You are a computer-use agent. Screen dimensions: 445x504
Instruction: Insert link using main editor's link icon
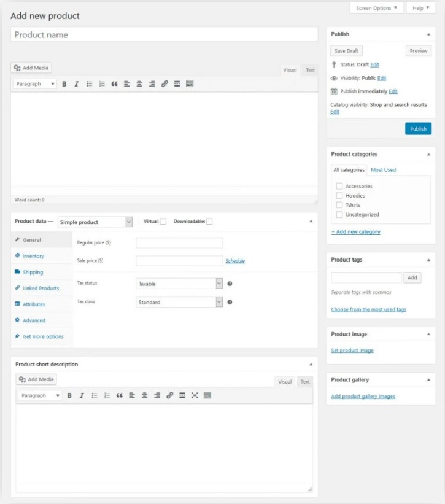[x=164, y=84]
